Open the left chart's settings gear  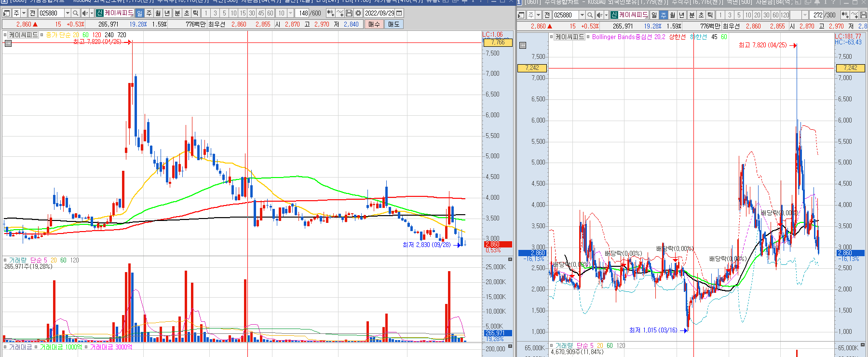click(358, 13)
